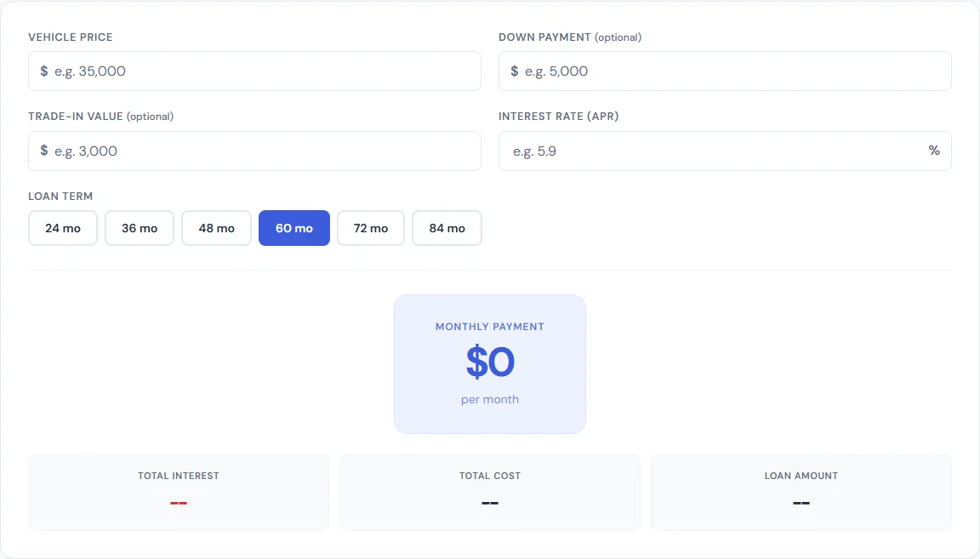The height and width of the screenshot is (559, 980).
Task: Click the dollar sign in Vehicle Price field
Action: pyautogui.click(x=44, y=71)
